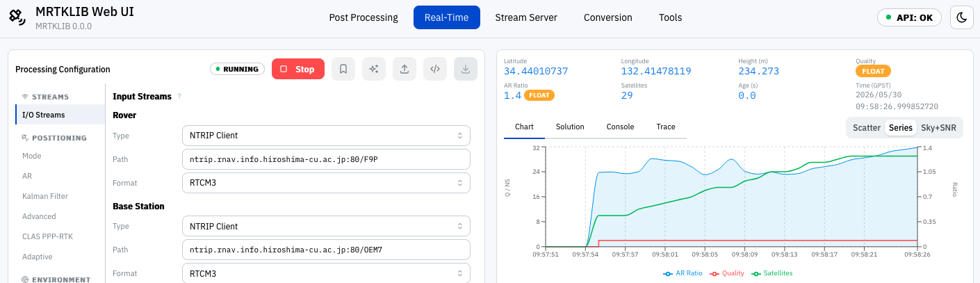Switch chart view to Scatter
980x283 pixels.
(x=867, y=128)
